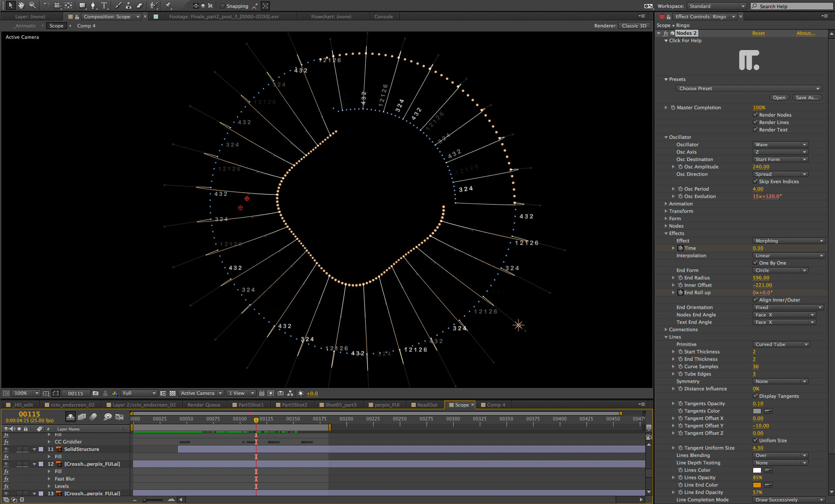Open the Choose Preset dropdown

click(x=748, y=88)
